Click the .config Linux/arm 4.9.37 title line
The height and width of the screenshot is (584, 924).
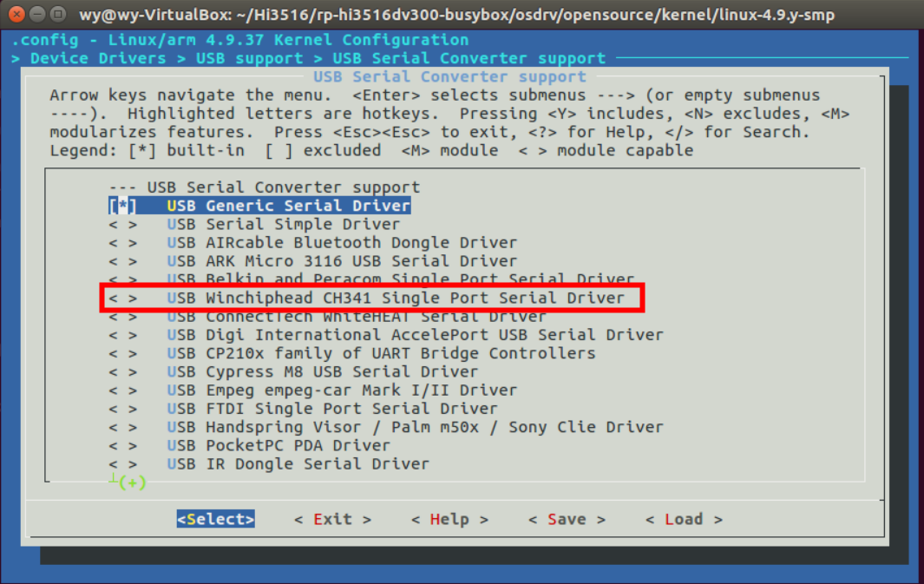(239, 40)
